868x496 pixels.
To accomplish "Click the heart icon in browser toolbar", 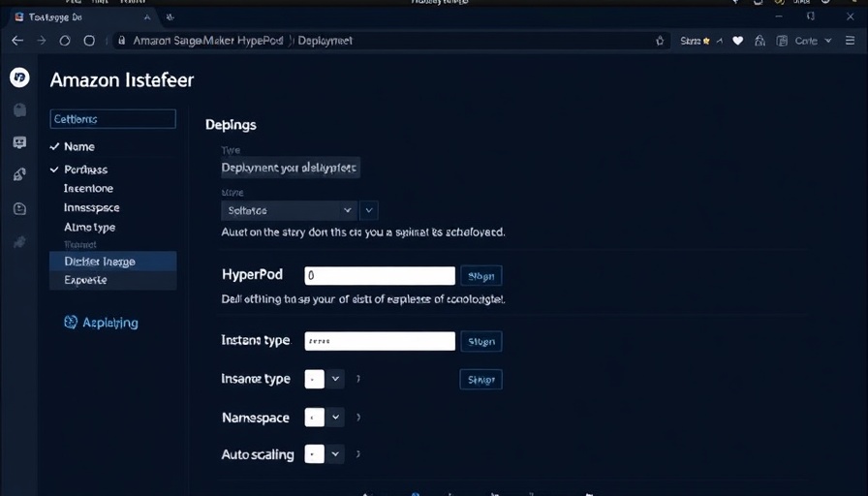I will pyautogui.click(x=737, y=41).
